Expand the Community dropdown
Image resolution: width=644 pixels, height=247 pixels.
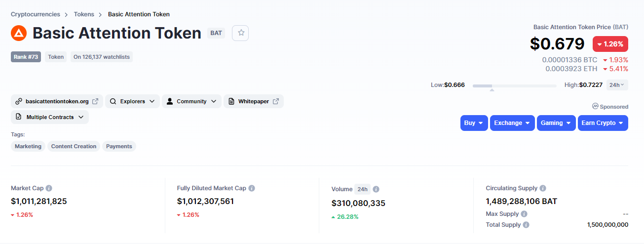click(x=191, y=101)
